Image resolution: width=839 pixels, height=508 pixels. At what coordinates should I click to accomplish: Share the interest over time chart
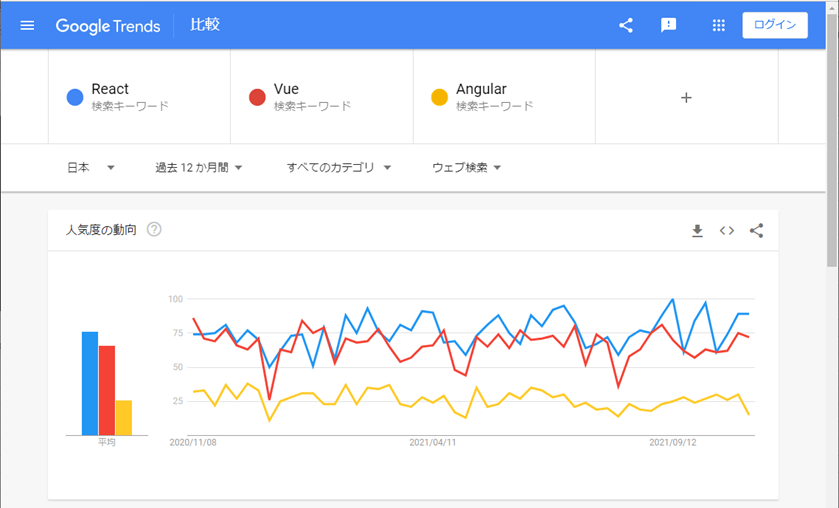[756, 231]
